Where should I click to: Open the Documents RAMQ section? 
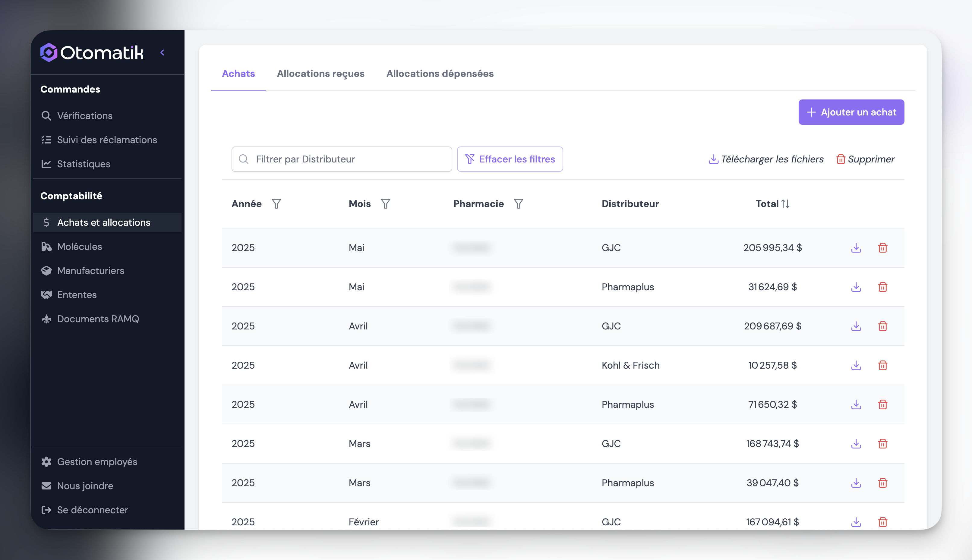pos(98,319)
